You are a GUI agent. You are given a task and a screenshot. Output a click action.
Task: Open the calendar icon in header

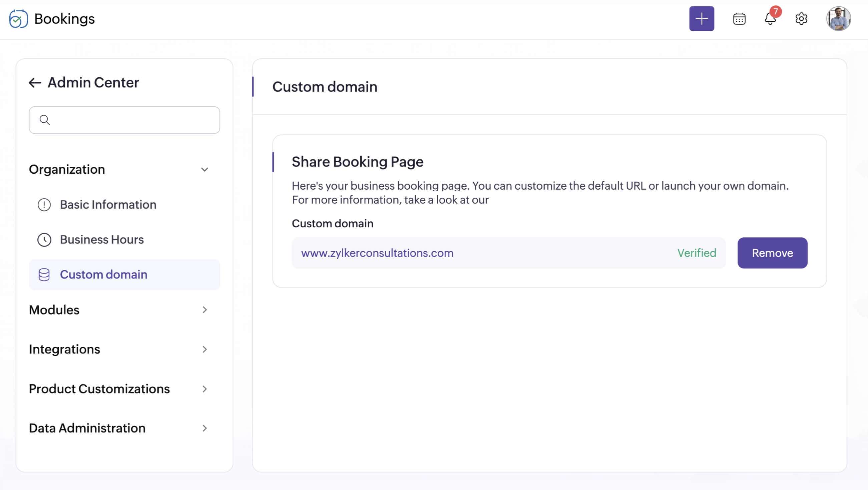(x=739, y=19)
